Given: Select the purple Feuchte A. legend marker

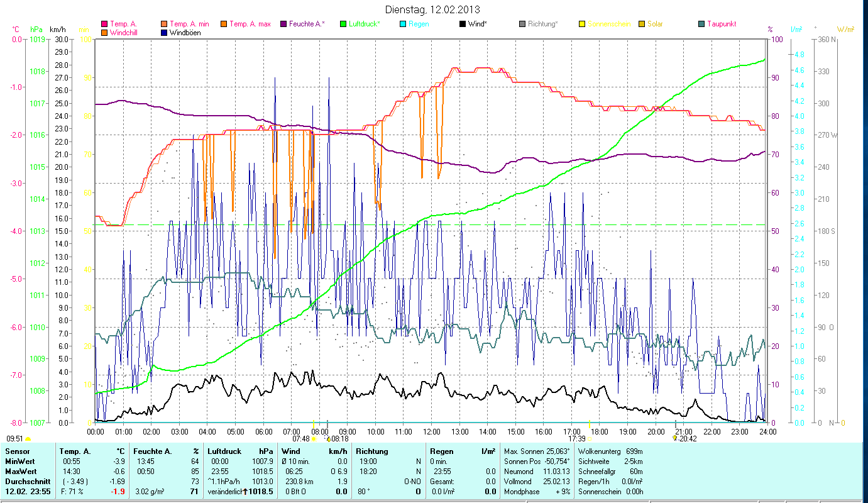Looking at the screenshot, I should [283, 25].
